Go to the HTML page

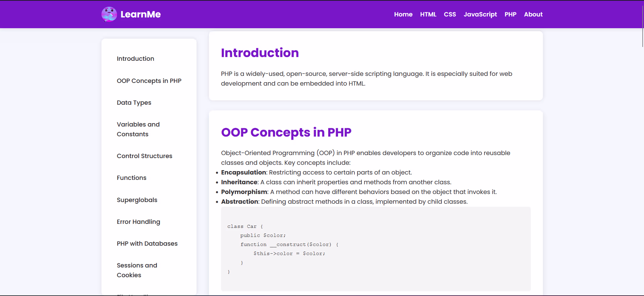(x=428, y=14)
